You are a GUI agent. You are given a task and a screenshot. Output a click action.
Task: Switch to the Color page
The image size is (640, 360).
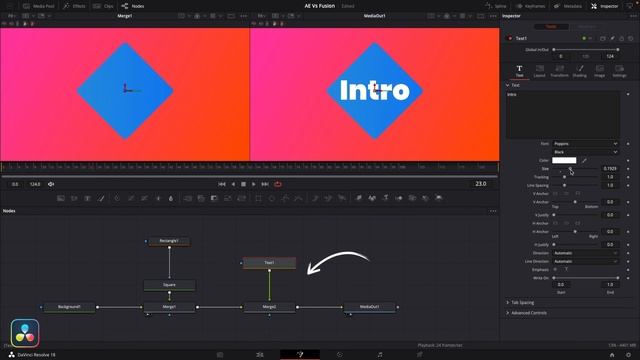[340, 355]
